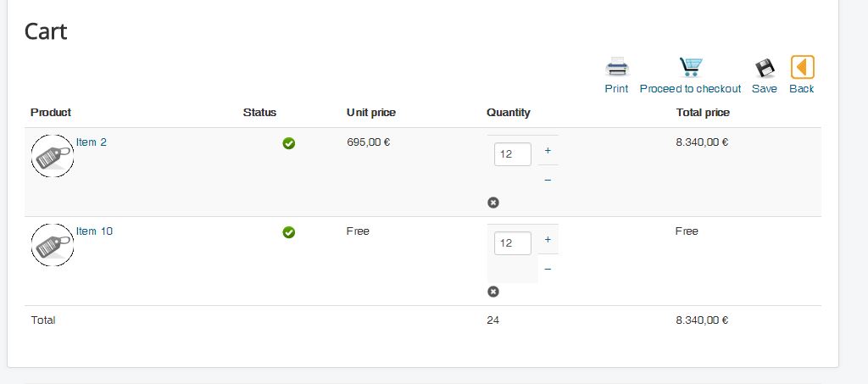Decrease Item 2 quantity with minus button
This screenshot has height=384, width=868.
tap(548, 180)
